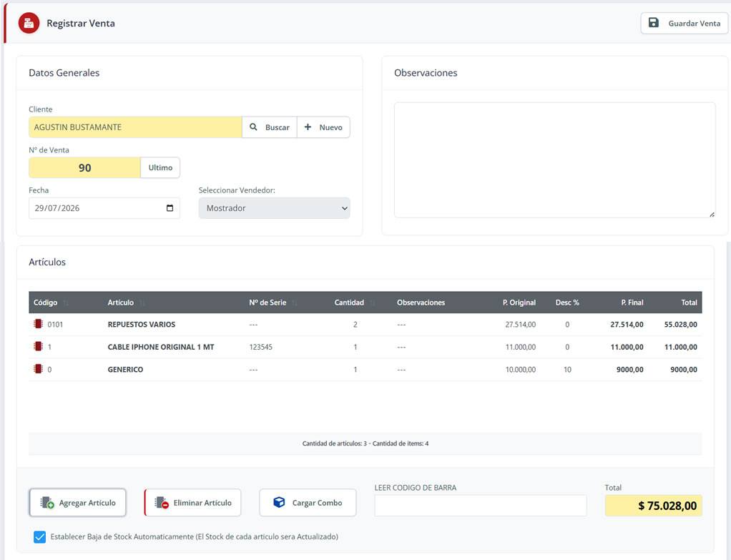The height and width of the screenshot is (560, 731).
Task: Select the REPUESTOS VARIOS row name
Action: coord(141,325)
